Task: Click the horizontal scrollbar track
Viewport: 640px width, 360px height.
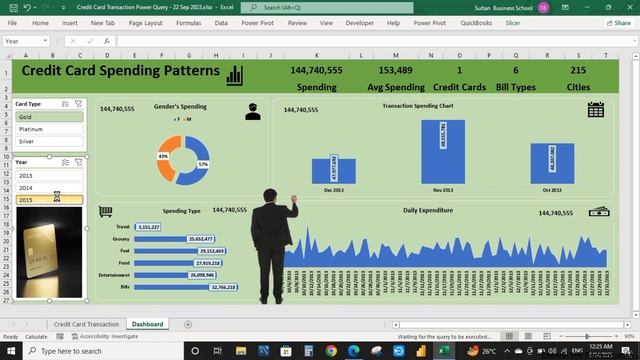Action: point(511,324)
